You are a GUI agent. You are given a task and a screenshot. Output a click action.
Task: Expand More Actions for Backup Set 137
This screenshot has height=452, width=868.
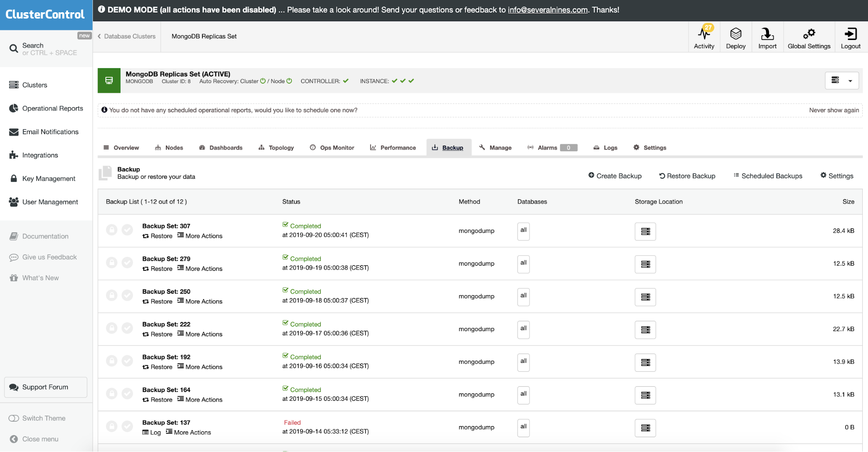tap(188, 432)
